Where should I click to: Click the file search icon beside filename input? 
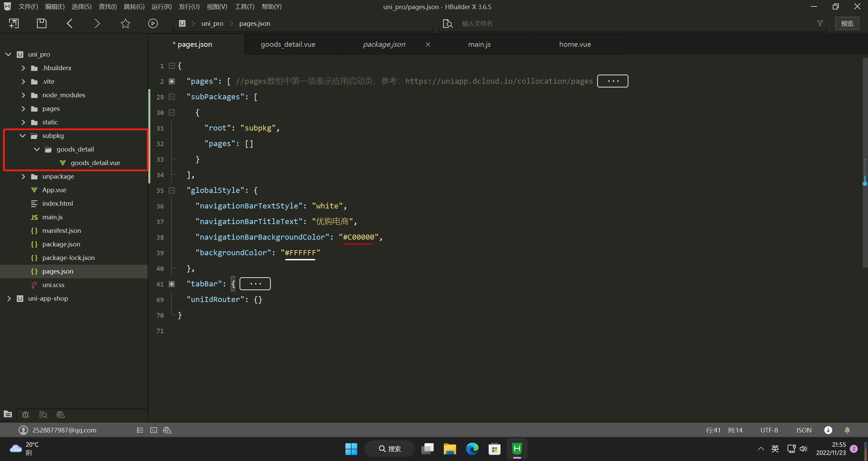pyautogui.click(x=448, y=23)
